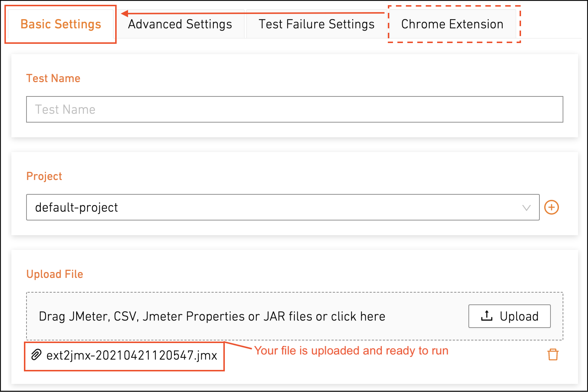
Task: Select the Test Failure Settings tab
Action: (316, 24)
